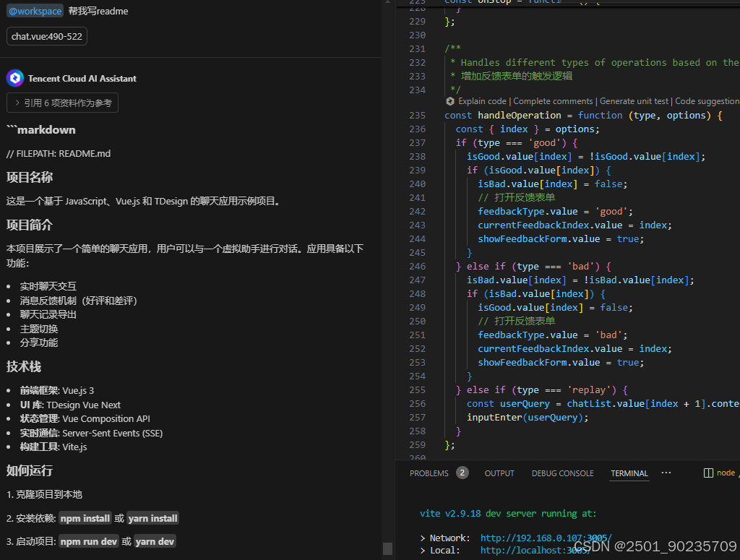Expand the 引用 6 项资料作为参考 references list

62,103
